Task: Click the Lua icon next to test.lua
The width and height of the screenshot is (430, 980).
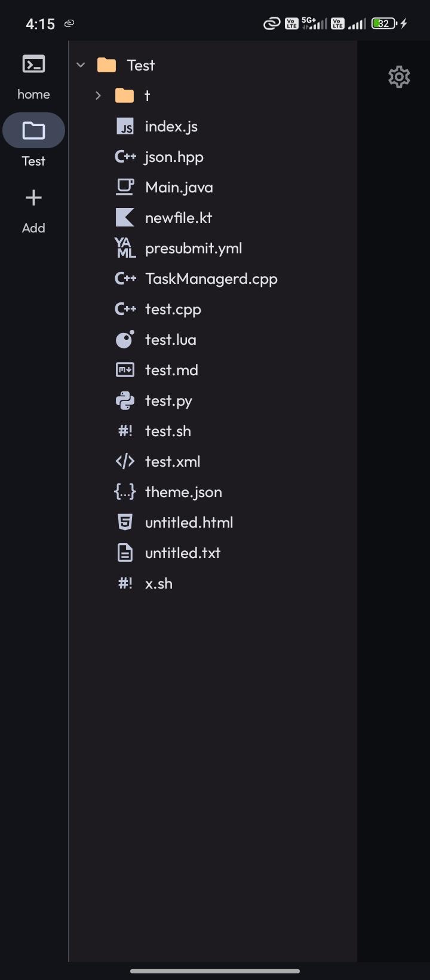Action: [x=125, y=339]
